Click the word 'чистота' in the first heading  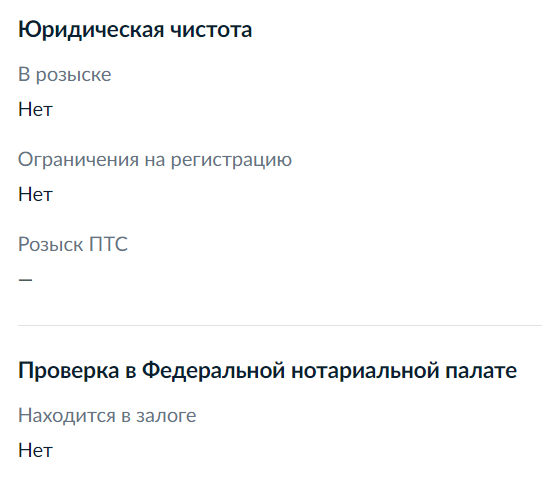211,30
